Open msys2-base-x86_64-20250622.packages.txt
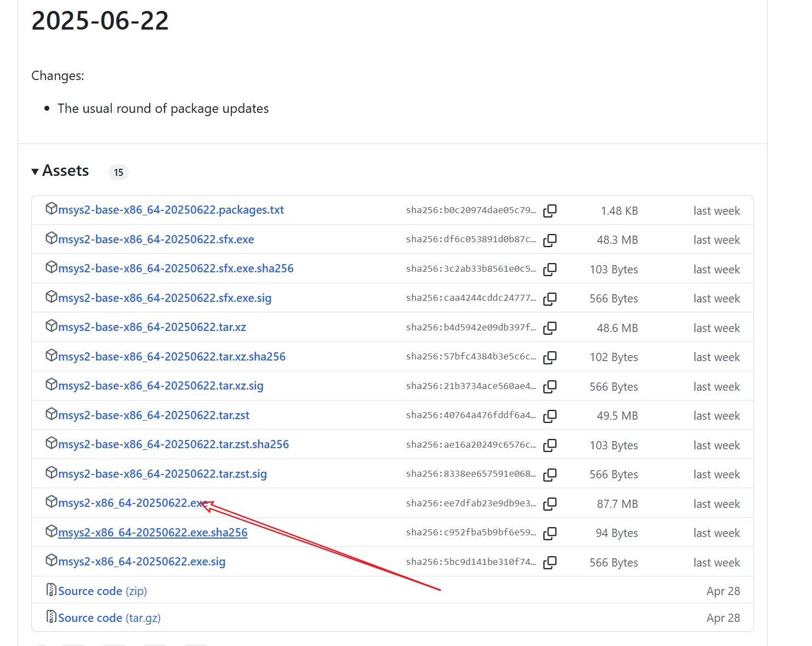This screenshot has height=646, width=812. click(x=171, y=210)
